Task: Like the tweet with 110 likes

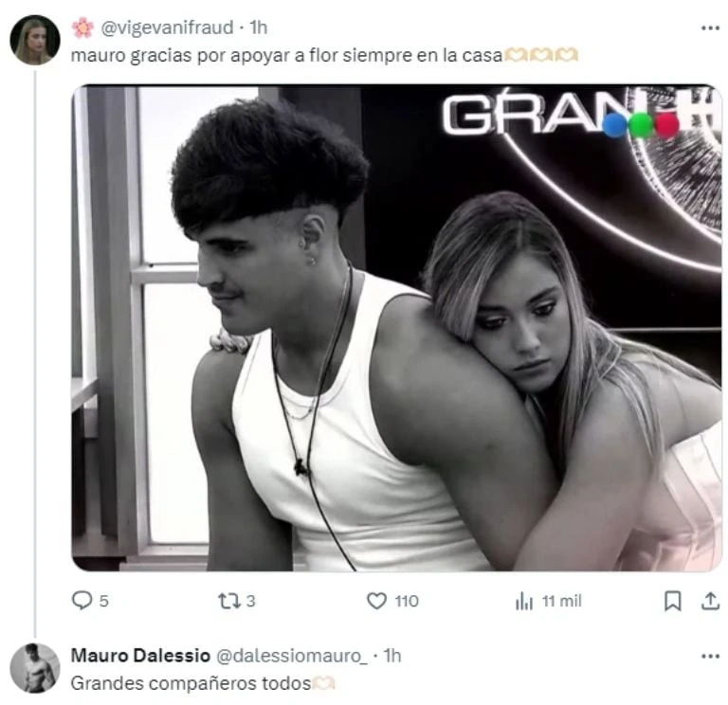Action: [x=377, y=601]
